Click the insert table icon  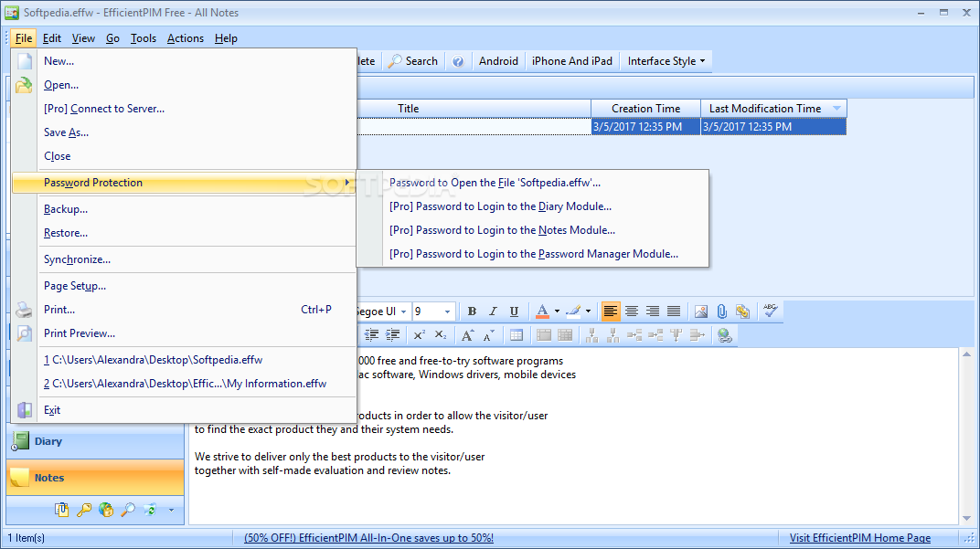pyautogui.click(x=517, y=335)
